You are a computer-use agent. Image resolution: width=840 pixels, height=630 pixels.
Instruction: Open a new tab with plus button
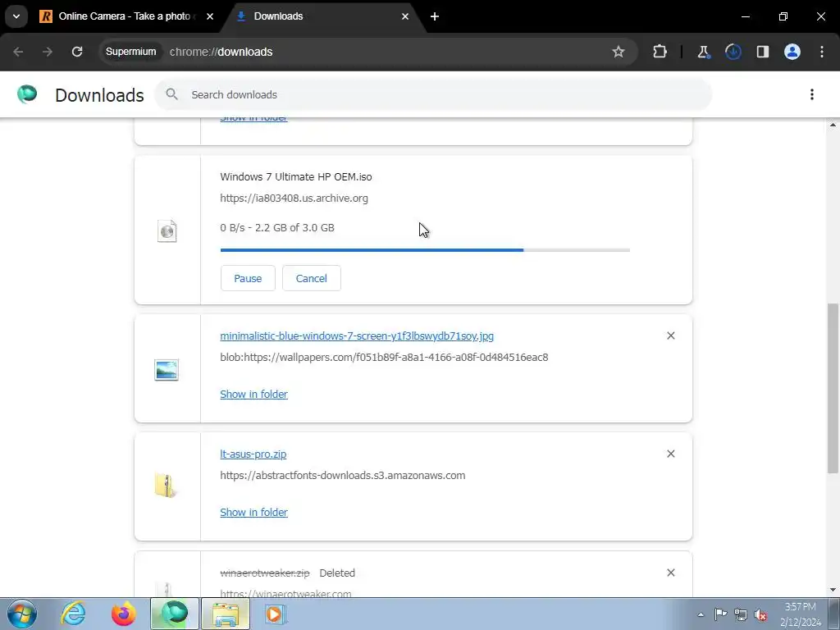point(435,16)
